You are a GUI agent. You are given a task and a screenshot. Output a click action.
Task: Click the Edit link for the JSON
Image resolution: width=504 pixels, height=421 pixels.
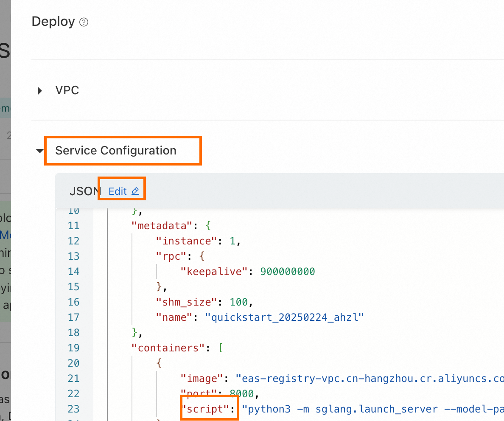118,191
